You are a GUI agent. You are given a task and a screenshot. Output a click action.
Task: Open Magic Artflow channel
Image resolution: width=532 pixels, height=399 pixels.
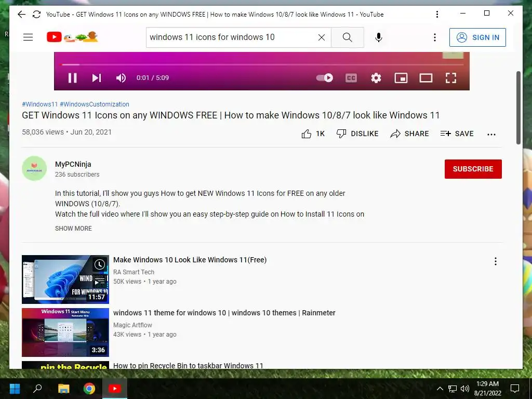click(x=132, y=325)
